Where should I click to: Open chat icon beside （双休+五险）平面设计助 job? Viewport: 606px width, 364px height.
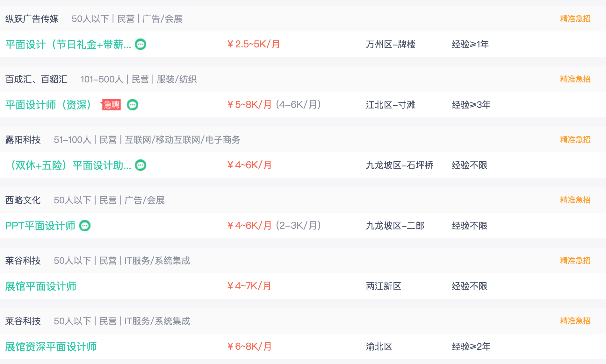[x=141, y=165]
